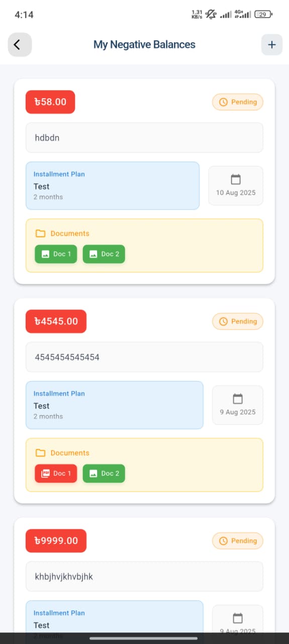Image resolution: width=289 pixels, height=644 pixels.
Task: Add a new negative balance with plus
Action: point(272,45)
